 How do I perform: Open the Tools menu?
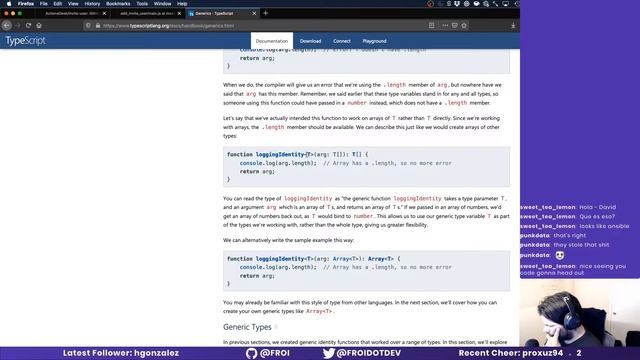pos(142,4)
